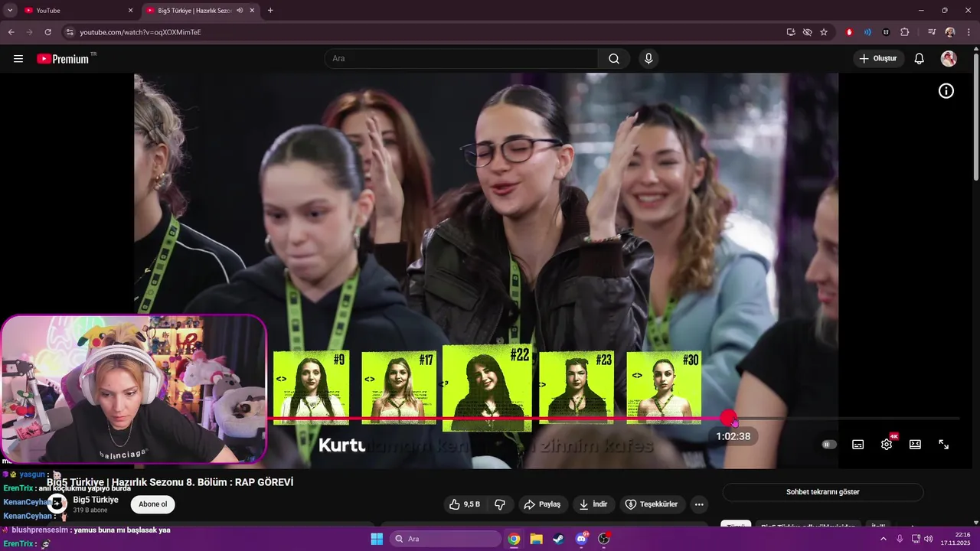Open more actions three-dot menu
The image size is (980, 551).
point(698,504)
